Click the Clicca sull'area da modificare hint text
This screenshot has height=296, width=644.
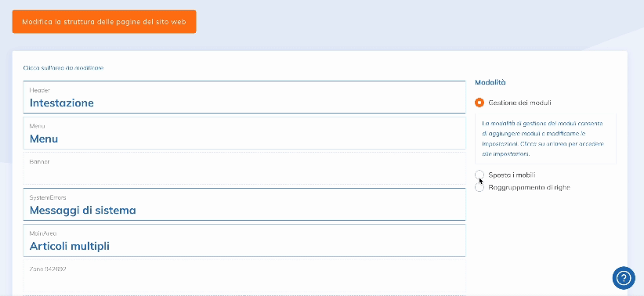(x=63, y=68)
